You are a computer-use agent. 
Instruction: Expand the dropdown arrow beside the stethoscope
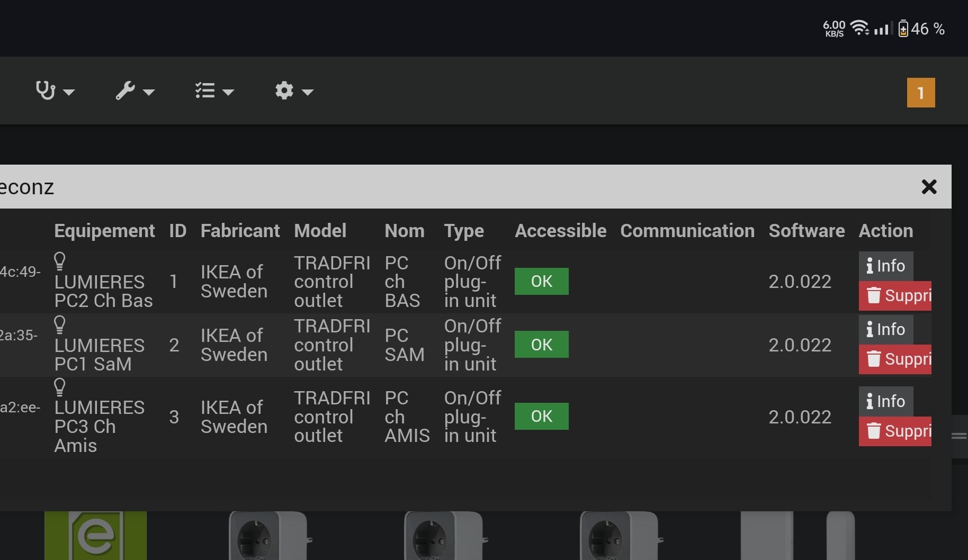click(x=69, y=92)
